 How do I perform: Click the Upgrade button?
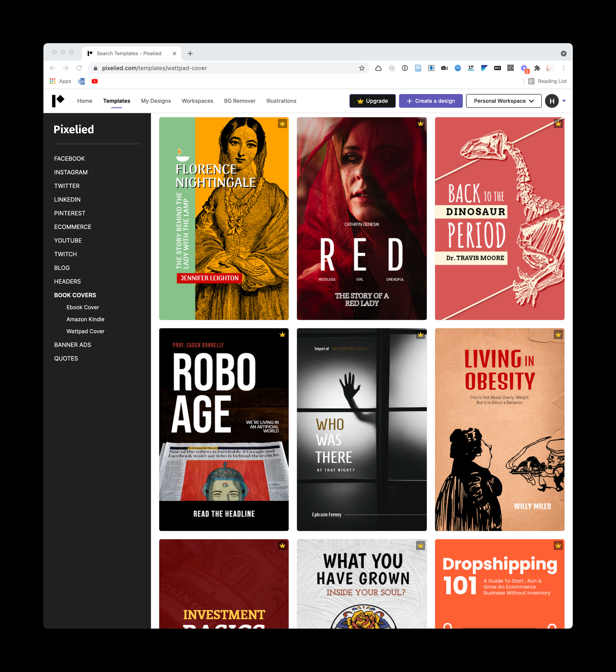point(372,101)
